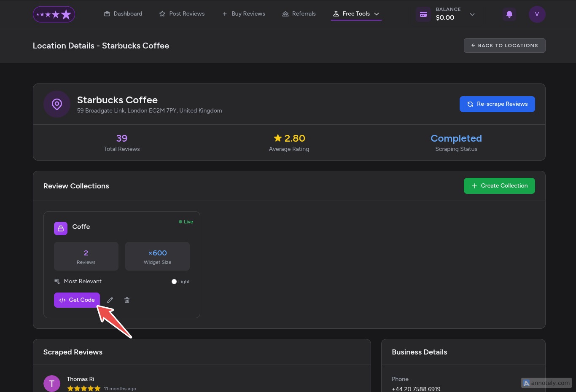
Task: Click the location pin icon for Starbucks
Action: click(x=57, y=104)
